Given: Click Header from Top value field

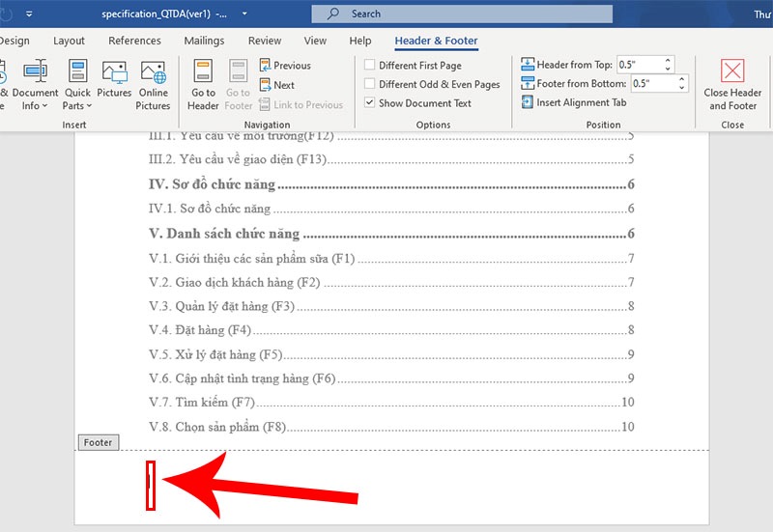Looking at the screenshot, I should 639,65.
